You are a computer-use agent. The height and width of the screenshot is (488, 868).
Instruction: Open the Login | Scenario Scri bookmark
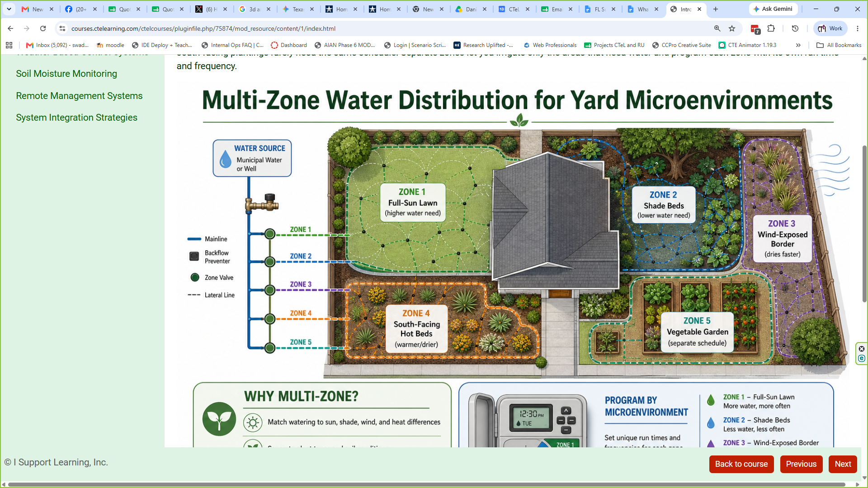tap(415, 45)
